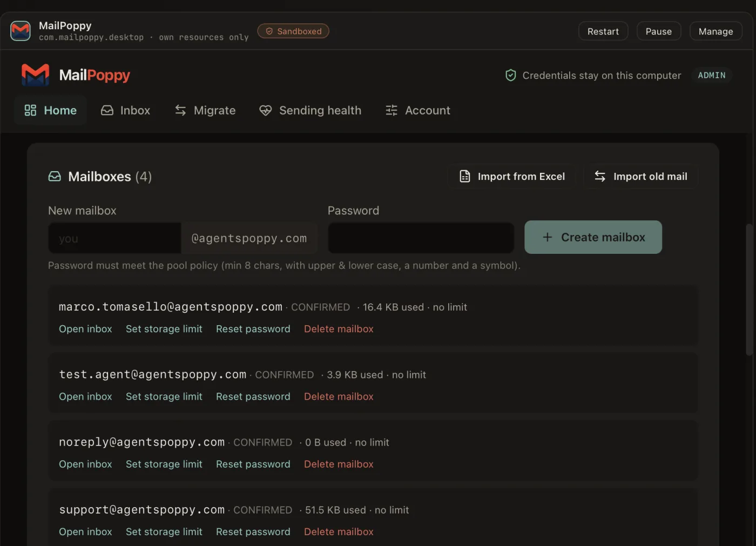Open inbox for support mailbox
756x546 pixels.
[x=85, y=531]
